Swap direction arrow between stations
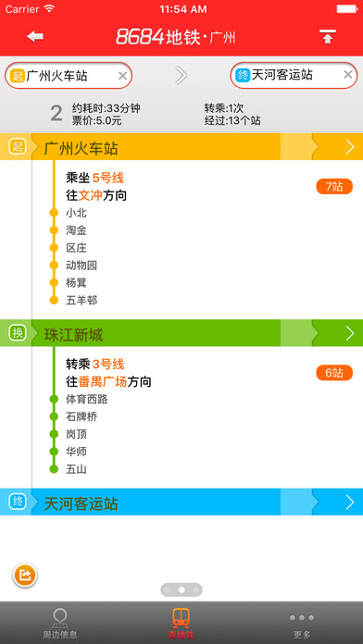Image resolution: width=363 pixels, height=644 pixels. tap(181, 75)
